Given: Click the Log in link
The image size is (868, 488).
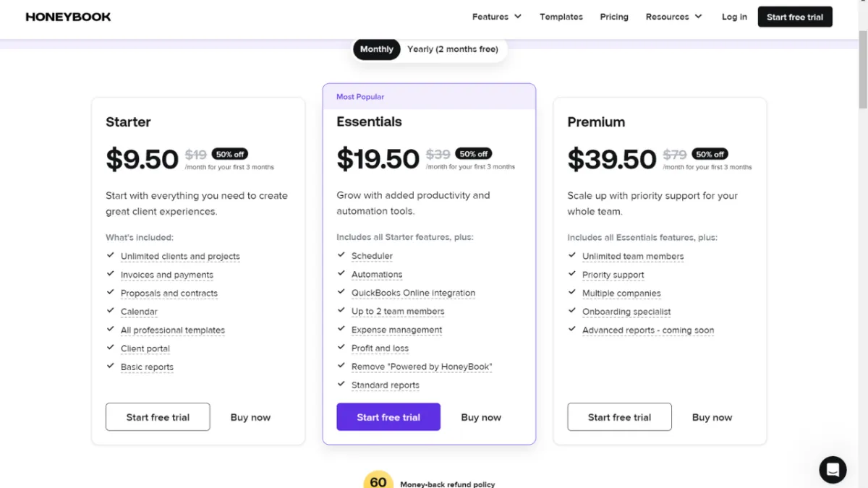Looking at the screenshot, I should click(x=734, y=17).
